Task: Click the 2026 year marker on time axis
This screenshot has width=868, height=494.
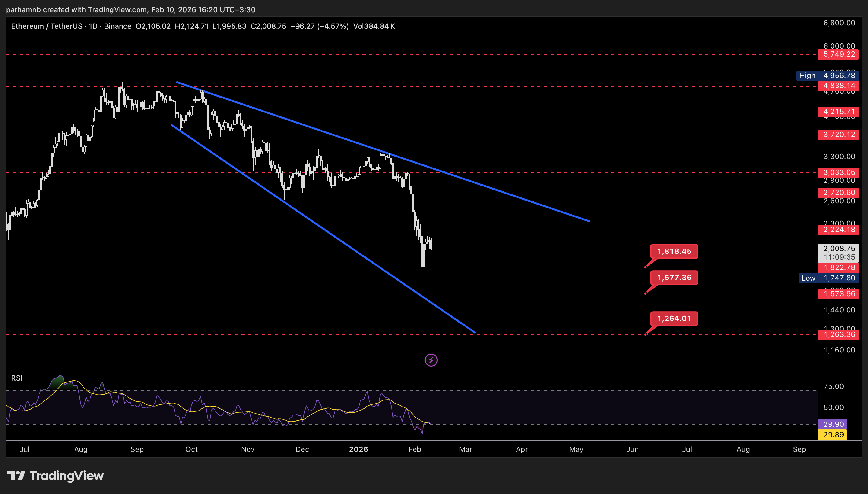Action: click(x=359, y=449)
